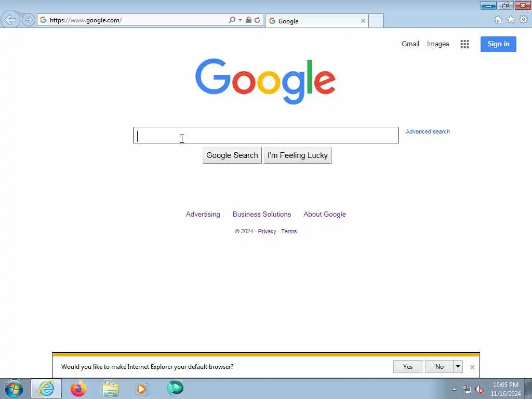Choose Yes for default browser prompt
Image resolution: width=532 pixels, height=399 pixels.
point(407,367)
